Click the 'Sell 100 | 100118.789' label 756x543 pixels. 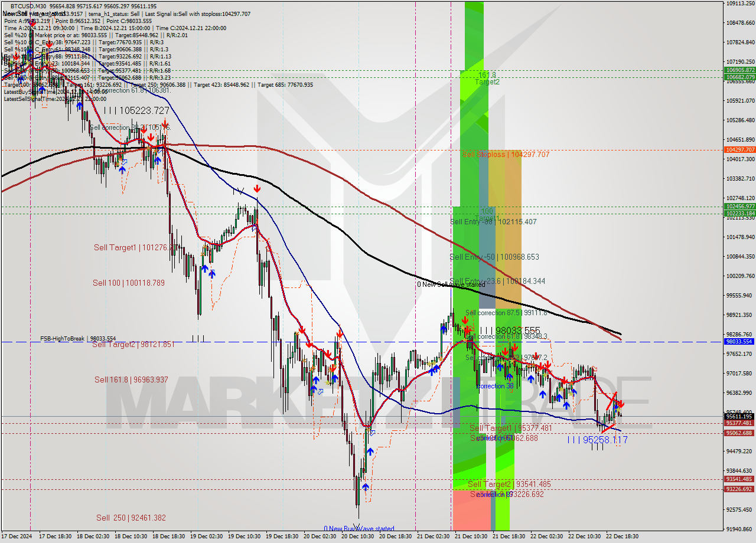[x=128, y=283]
